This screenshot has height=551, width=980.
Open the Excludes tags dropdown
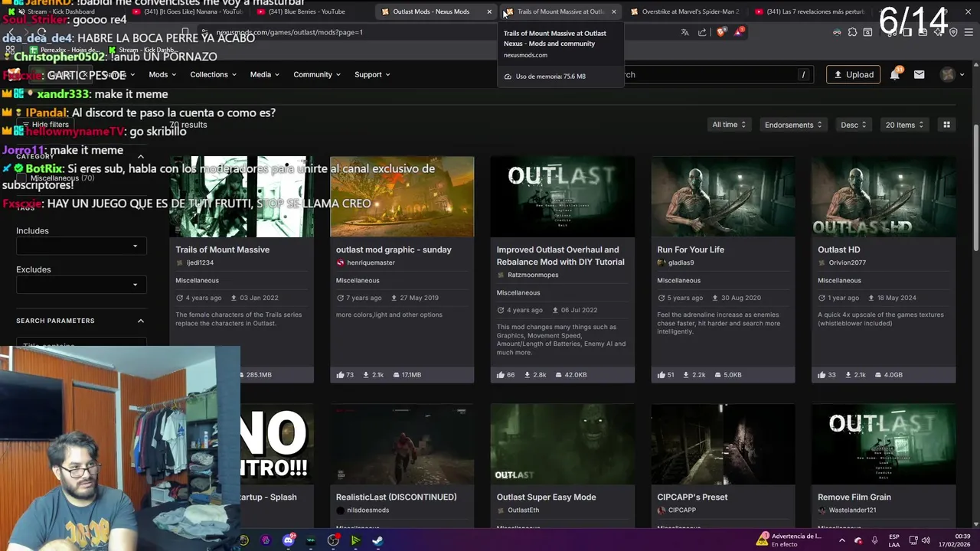click(80, 285)
